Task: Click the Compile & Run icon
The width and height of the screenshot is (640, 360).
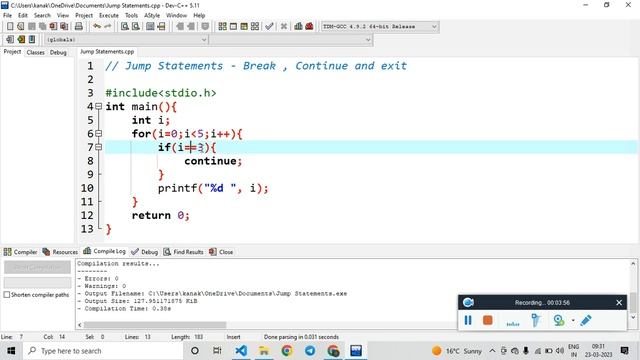Action: click(244, 27)
